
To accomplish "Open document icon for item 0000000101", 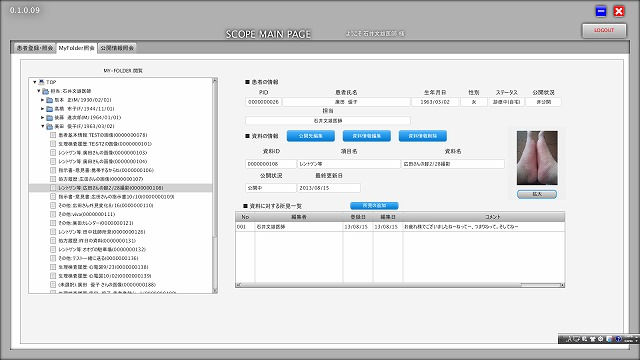I will [53, 144].
